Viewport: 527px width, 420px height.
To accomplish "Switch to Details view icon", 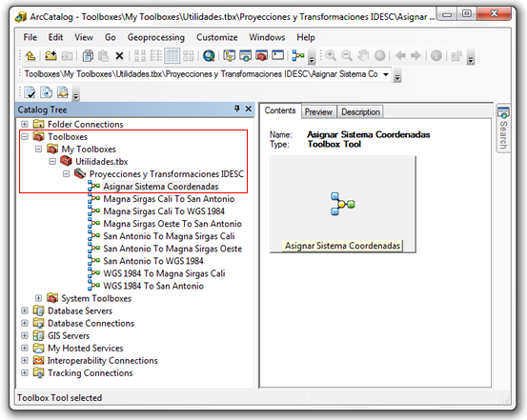I will [x=172, y=56].
